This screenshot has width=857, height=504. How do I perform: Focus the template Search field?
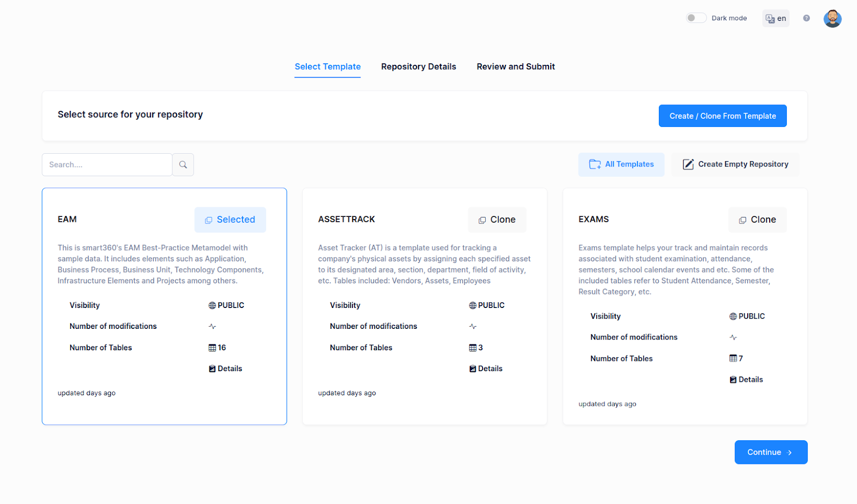tap(107, 164)
